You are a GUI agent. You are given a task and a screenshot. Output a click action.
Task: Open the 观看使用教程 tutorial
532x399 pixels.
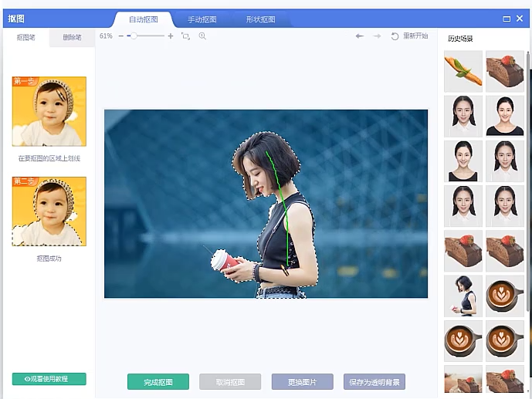pos(49,379)
